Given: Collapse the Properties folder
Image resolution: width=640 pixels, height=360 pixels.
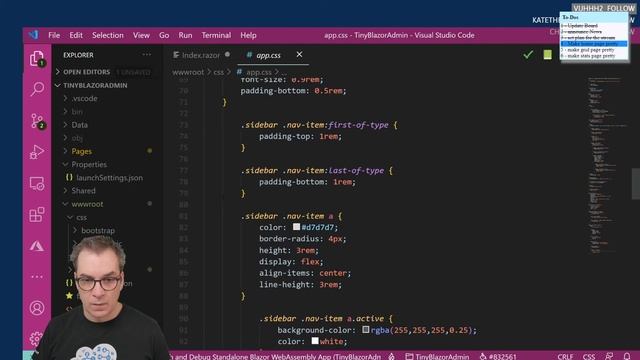Looking at the screenshot, I should (89, 164).
